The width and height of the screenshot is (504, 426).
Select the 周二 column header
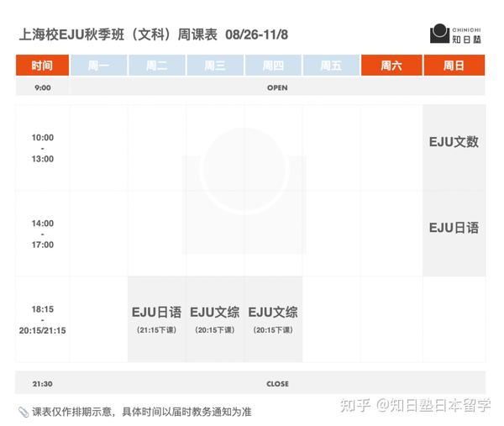pyautogui.click(x=156, y=66)
